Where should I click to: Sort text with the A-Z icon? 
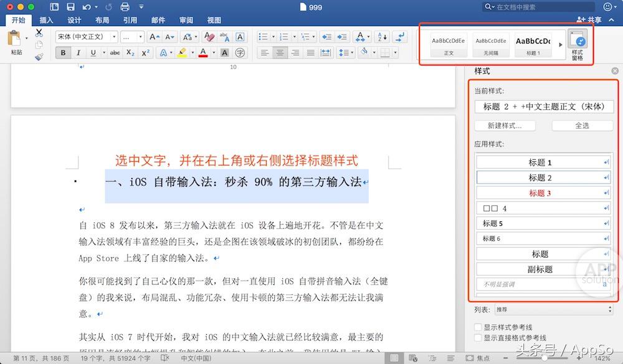(x=382, y=37)
